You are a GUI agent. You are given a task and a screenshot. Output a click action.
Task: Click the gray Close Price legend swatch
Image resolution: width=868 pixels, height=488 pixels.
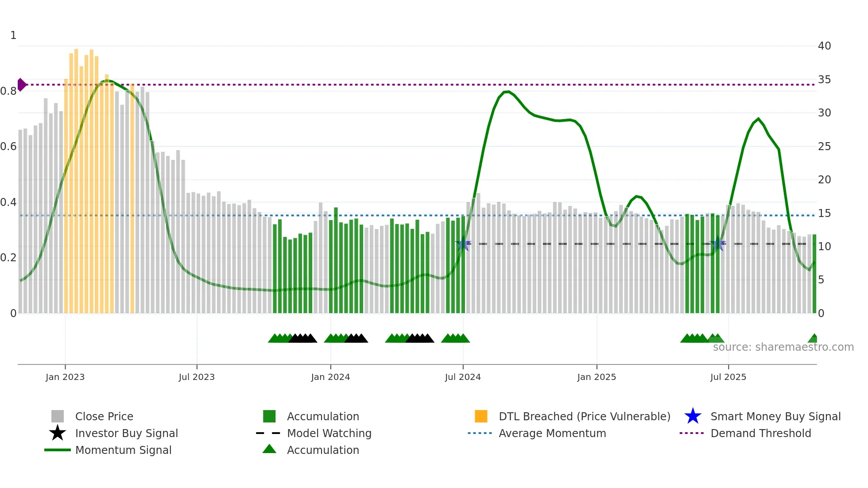pyautogui.click(x=58, y=416)
